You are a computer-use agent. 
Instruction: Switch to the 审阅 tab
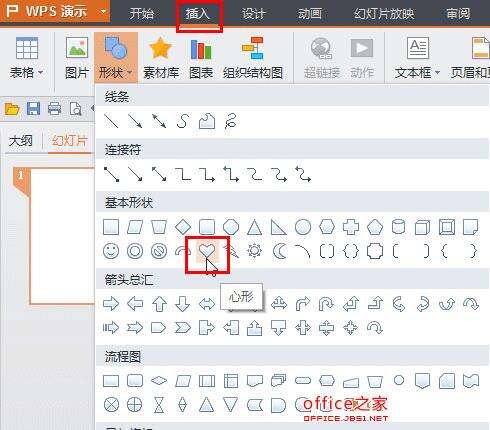click(458, 14)
